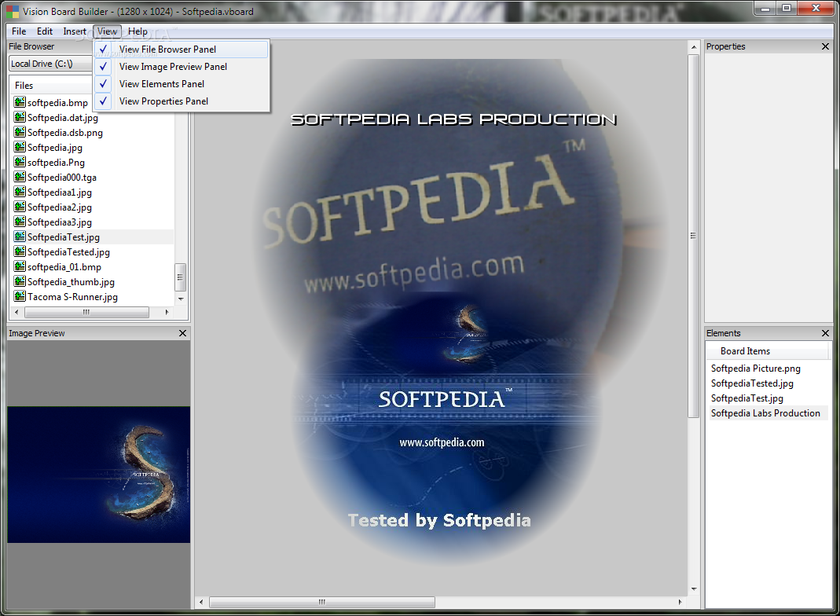Click canvas vertical scroll down arrow
Screen dimensions: 840x616
pos(694,589)
